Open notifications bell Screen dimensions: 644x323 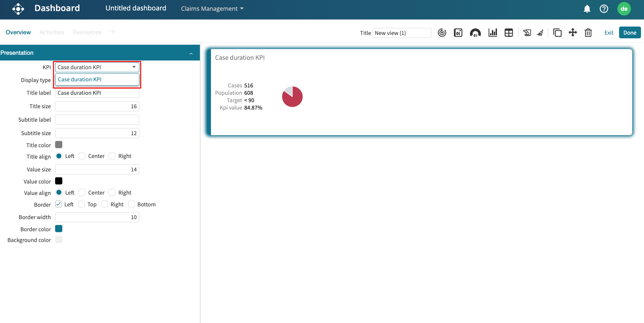[587, 9]
